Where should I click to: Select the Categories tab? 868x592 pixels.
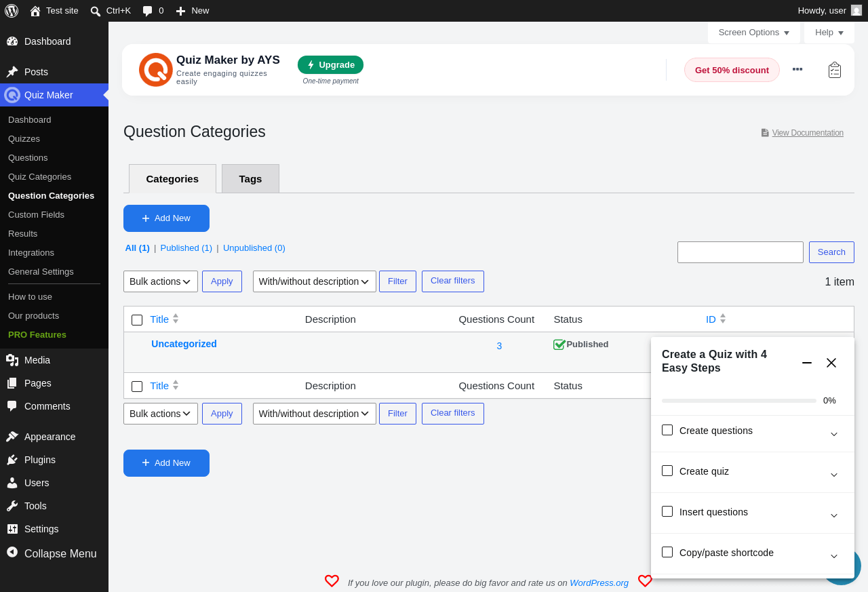pos(172,178)
